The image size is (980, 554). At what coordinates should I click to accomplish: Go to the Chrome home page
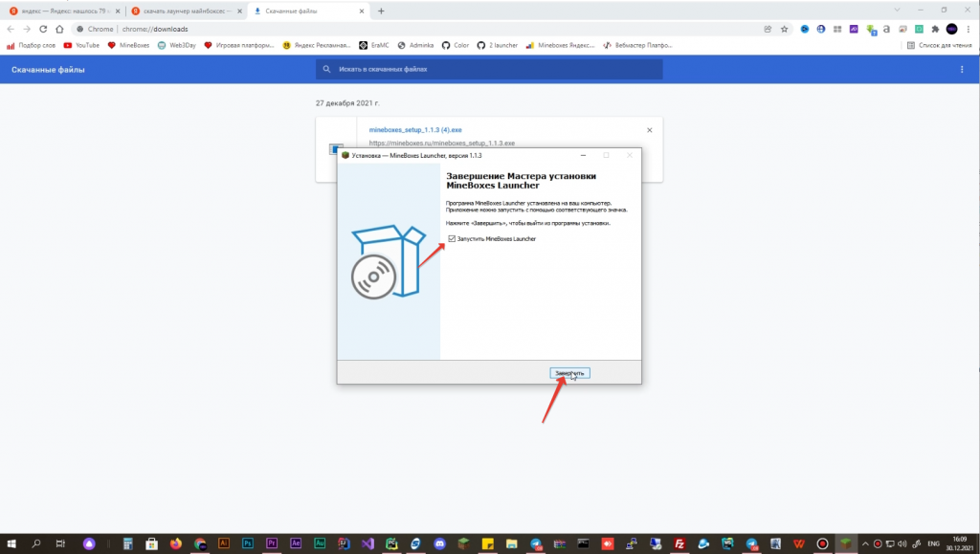(60, 29)
